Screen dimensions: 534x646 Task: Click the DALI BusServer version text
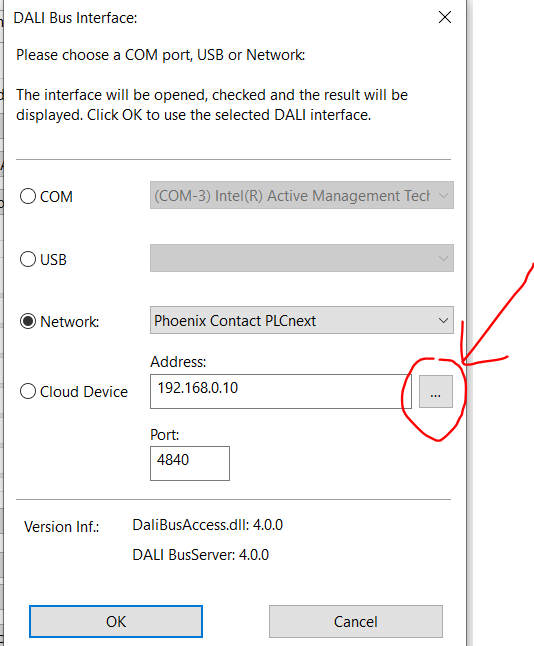201,555
